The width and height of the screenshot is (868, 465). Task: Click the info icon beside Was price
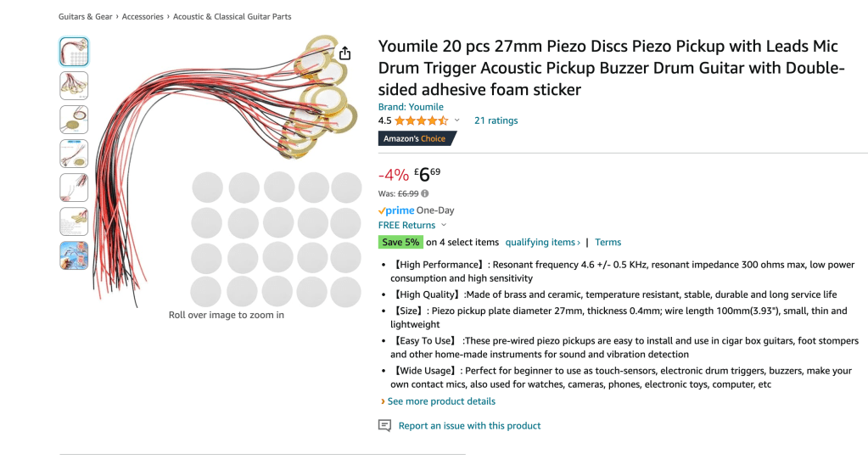[x=425, y=193]
